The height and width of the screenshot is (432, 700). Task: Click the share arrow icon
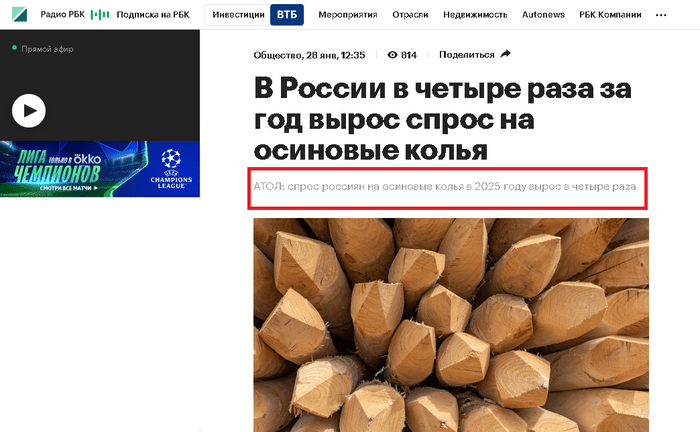[505, 54]
